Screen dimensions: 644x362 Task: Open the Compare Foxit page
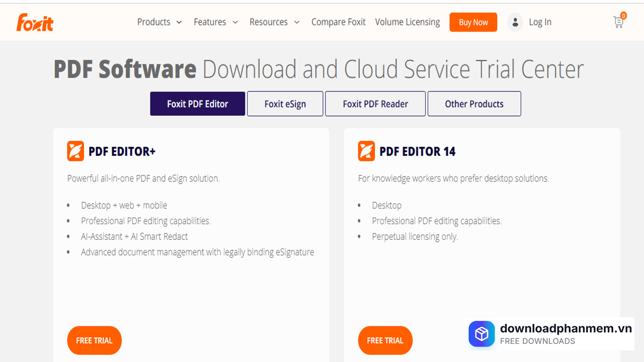click(338, 22)
